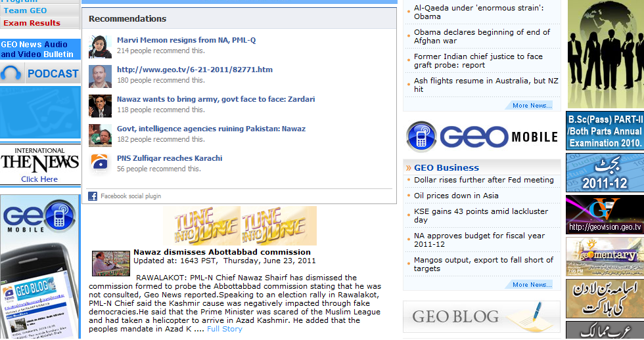Image resolution: width=644 pixels, height=340 pixels.
Task: Open 'Nawaz wants to bring army' story
Action: pyautogui.click(x=216, y=99)
